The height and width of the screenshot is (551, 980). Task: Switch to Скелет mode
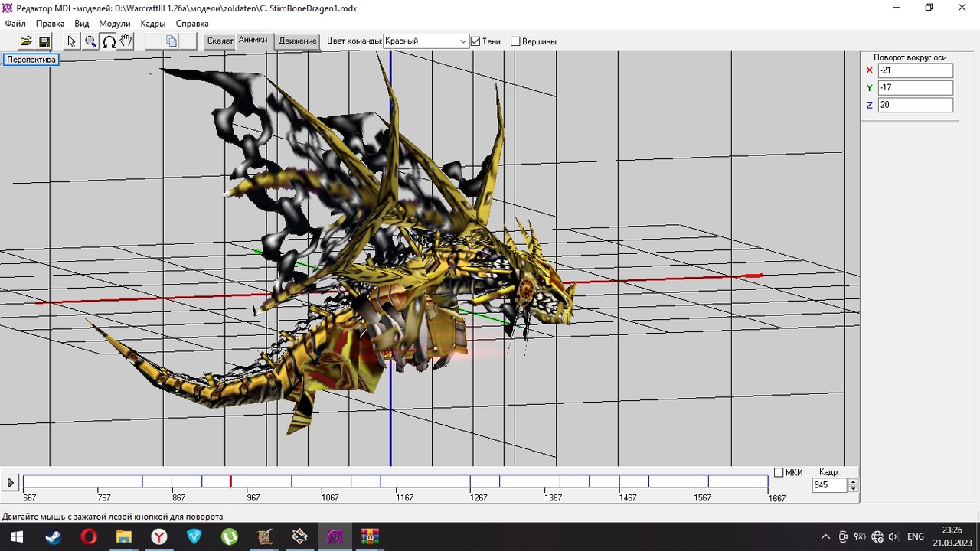point(220,41)
